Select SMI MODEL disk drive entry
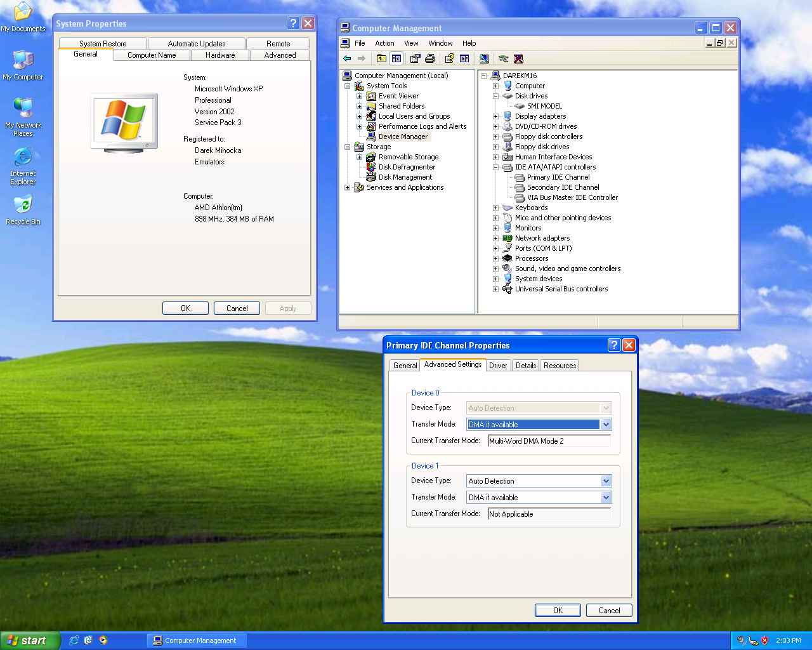The width and height of the screenshot is (812, 650). click(544, 106)
